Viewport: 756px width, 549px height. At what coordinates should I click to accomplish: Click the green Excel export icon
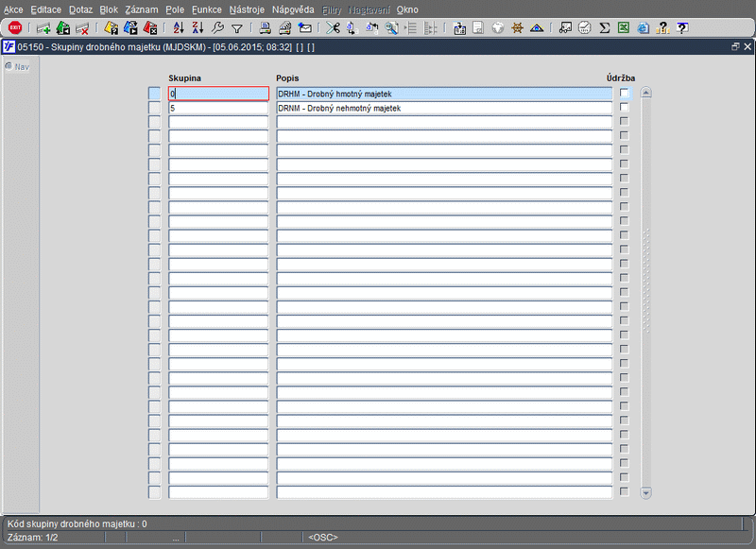[624, 28]
